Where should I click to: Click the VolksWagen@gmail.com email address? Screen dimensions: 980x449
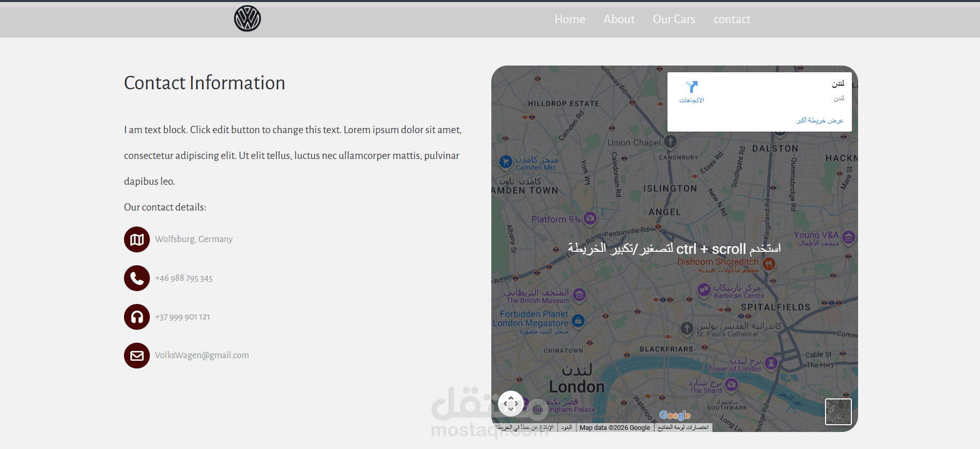coord(202,355)
